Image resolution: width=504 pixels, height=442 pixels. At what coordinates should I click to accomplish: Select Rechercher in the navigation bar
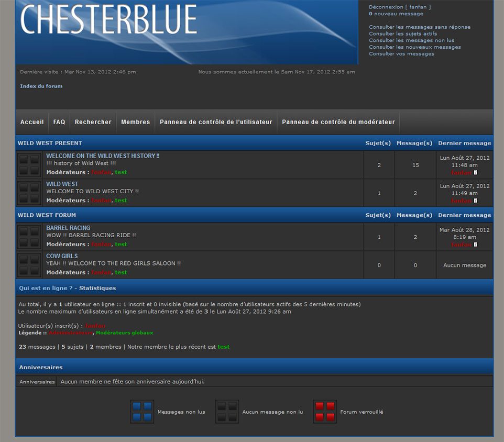tap(93, 122)
